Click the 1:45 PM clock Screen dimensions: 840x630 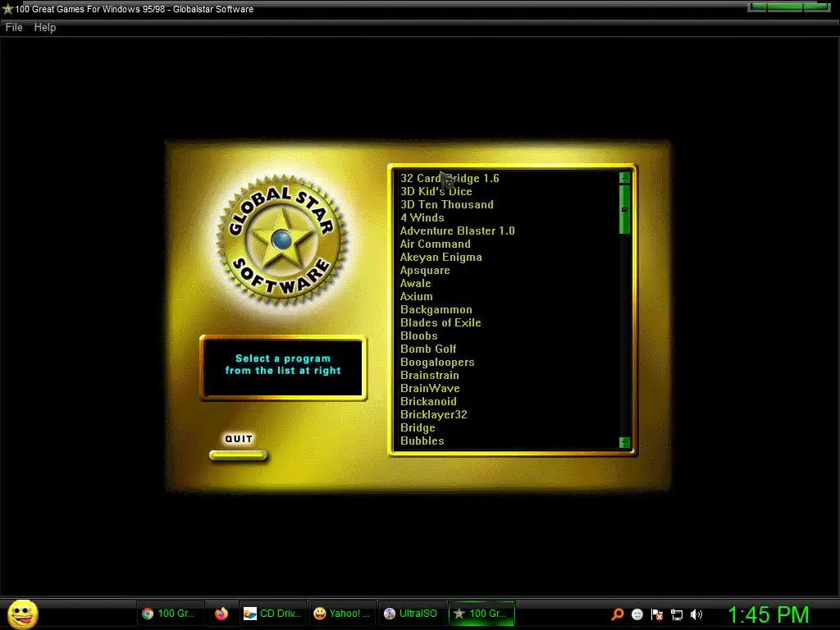coord(768,614)
